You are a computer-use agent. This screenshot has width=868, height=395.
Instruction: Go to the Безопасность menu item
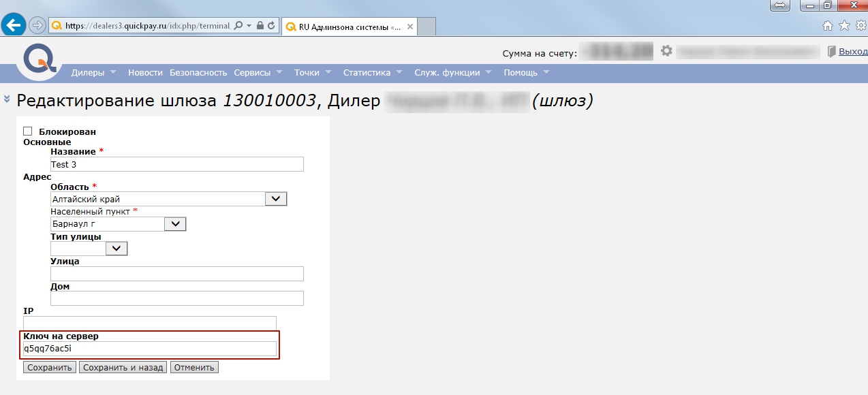(198, 73)
